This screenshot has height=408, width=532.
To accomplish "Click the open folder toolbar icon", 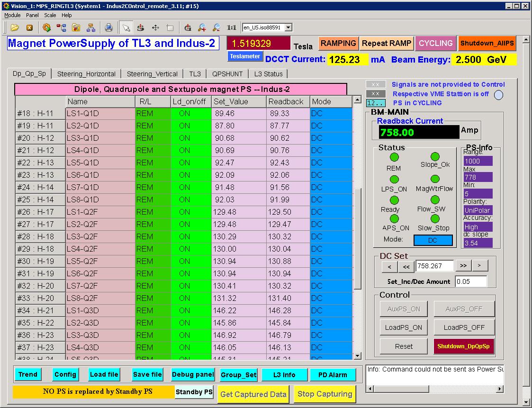I will [15, 28].
